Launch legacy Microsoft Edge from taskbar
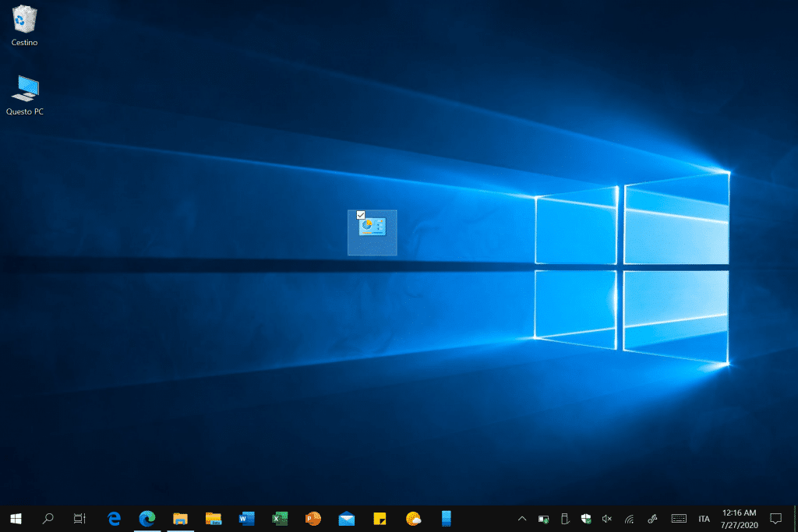The height and width of the screenshot is (532, 798). (x=115, y=518)
